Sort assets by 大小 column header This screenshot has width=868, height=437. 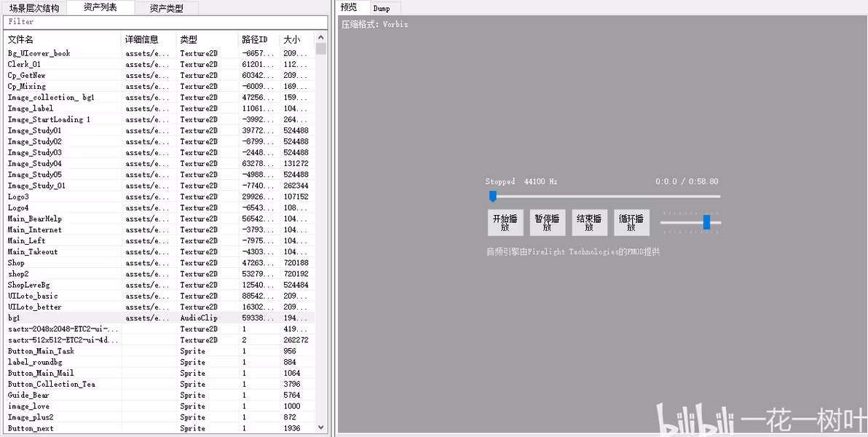point(296,39)
